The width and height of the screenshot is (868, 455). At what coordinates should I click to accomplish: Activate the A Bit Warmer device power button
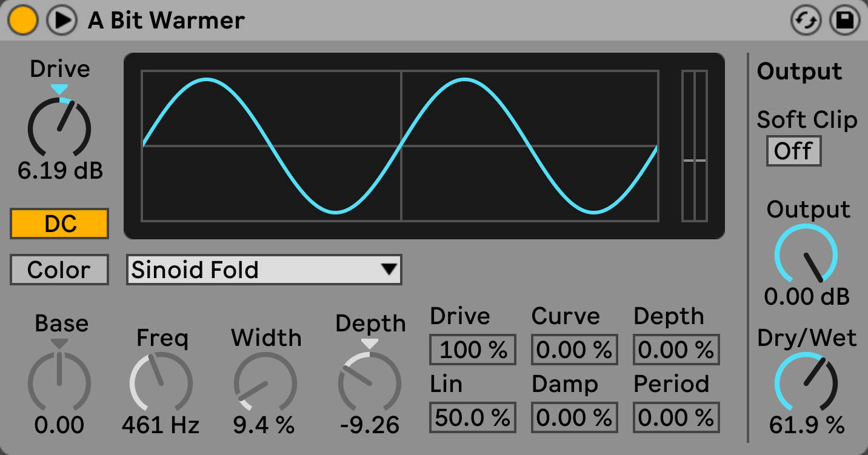click(22, 20)
